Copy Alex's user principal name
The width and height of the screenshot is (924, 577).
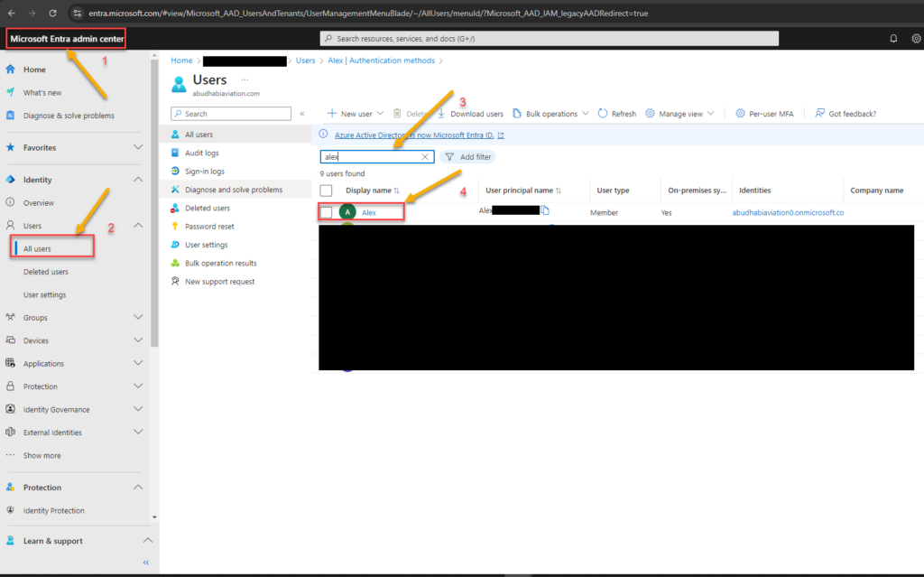pos(545,210)
